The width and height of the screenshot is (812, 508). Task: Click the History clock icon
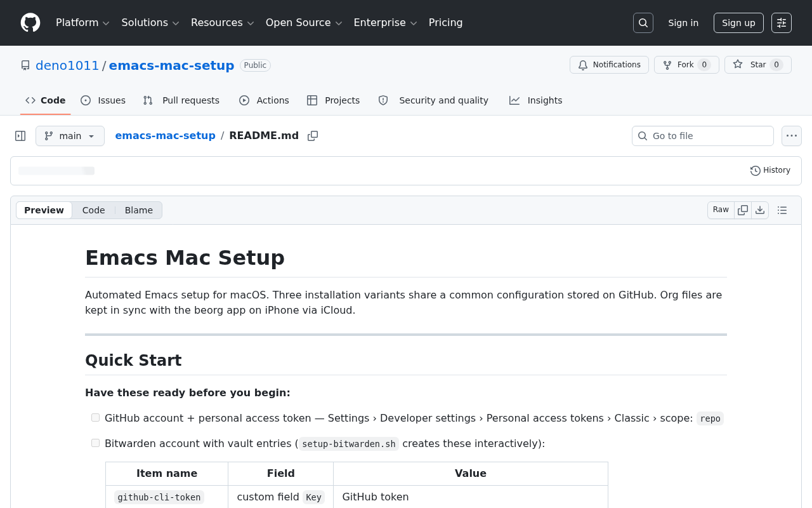pos(755,171)
